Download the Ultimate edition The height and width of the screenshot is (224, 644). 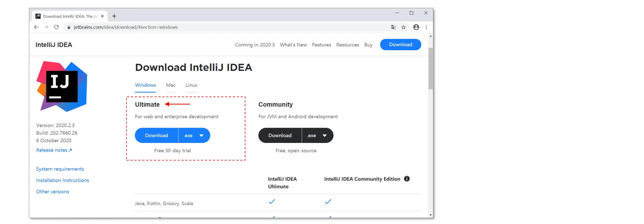pyautogui.click(x=157, y=135)
